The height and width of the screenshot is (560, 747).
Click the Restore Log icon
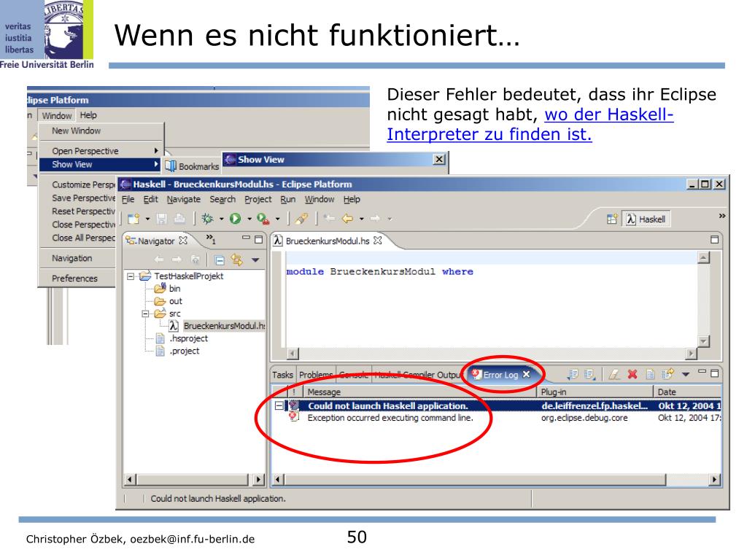668,374
